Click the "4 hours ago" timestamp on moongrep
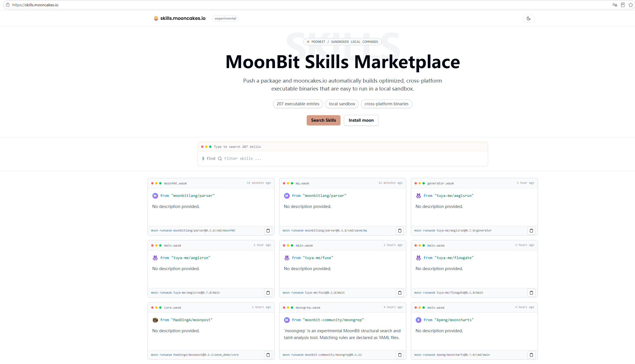 [393, 307]
